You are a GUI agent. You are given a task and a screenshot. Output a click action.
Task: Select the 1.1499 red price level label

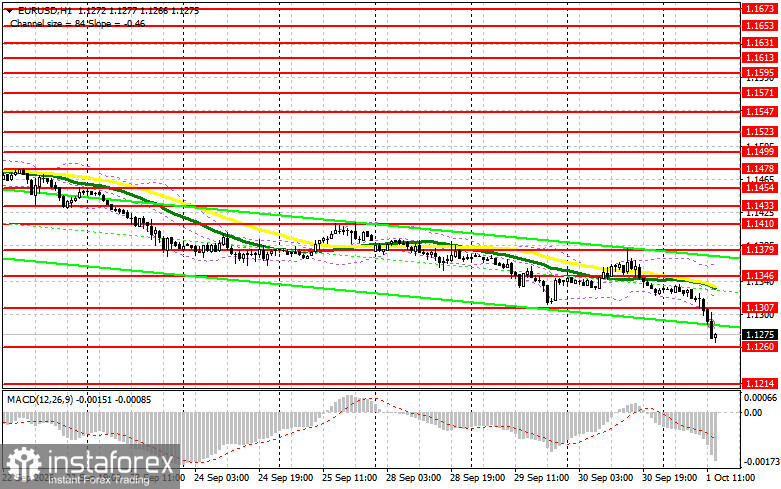760,151
